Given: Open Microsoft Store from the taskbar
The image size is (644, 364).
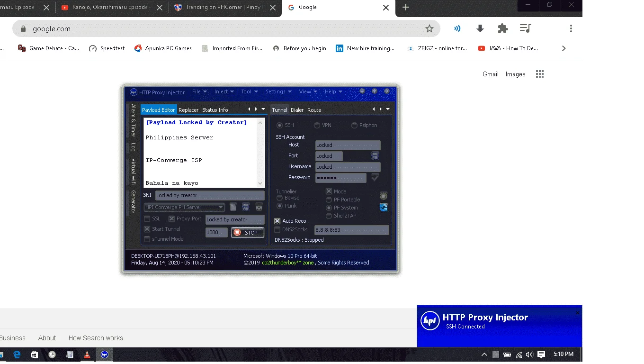Looking at the screenshot, I should pyautogui.click(x=35, y=355).
